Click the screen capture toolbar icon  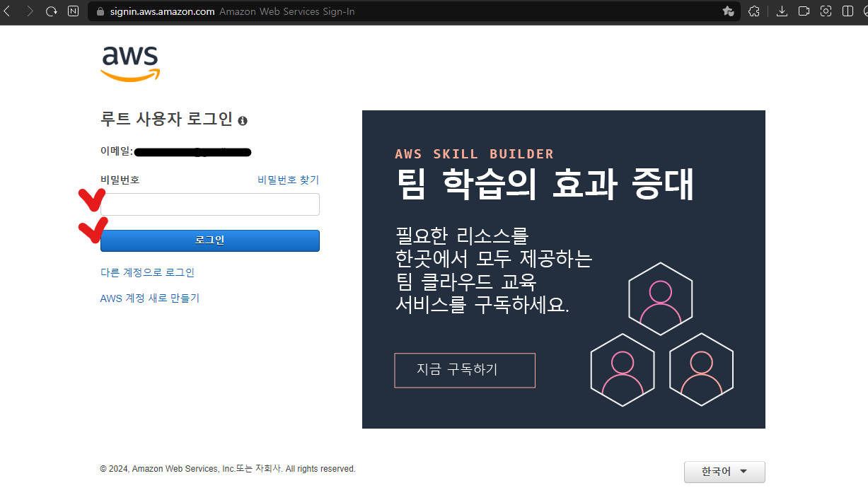pyautogui.click(x=826, y=11)
